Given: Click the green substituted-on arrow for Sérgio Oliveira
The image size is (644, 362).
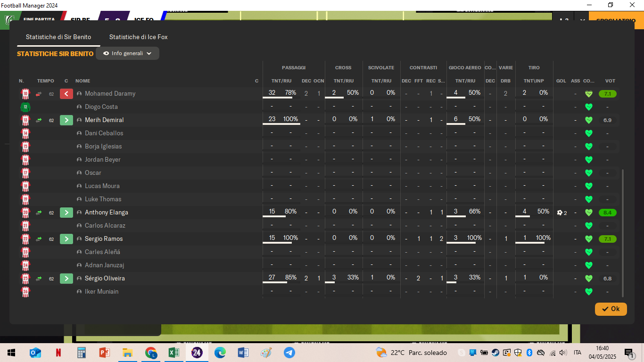Looking at the screenshot, I should (66, 279).
